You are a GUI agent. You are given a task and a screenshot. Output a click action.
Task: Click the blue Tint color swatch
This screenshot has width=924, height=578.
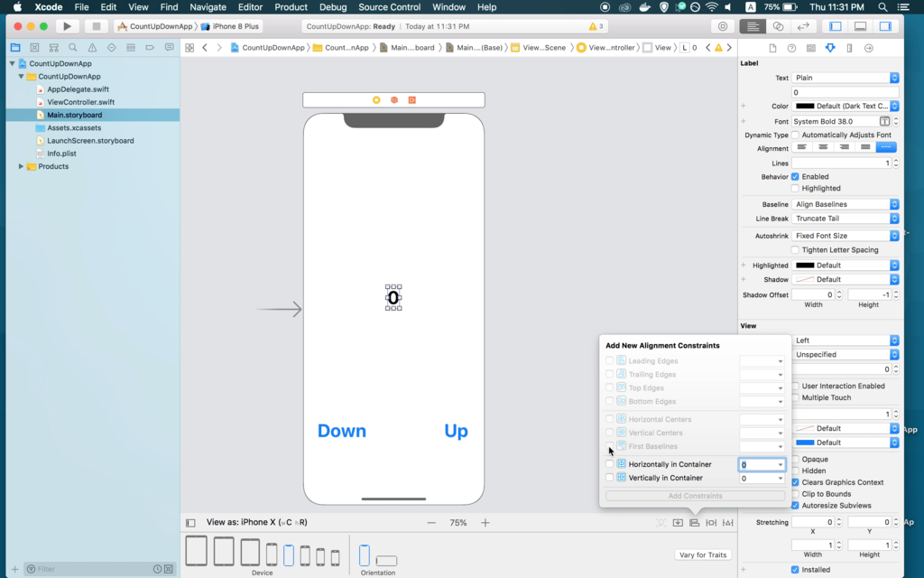(x=805, y=443)
